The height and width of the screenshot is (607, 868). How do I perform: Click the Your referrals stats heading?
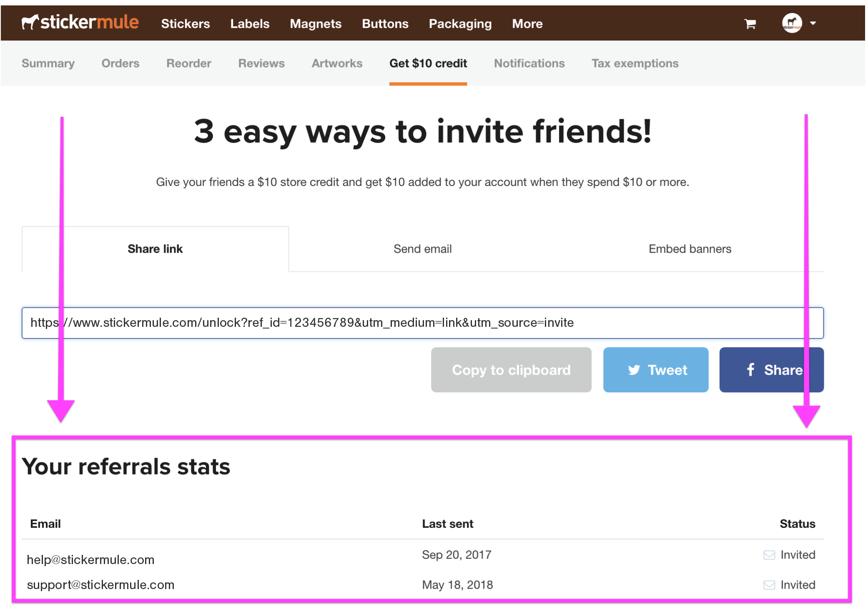(x=126, y=466)
